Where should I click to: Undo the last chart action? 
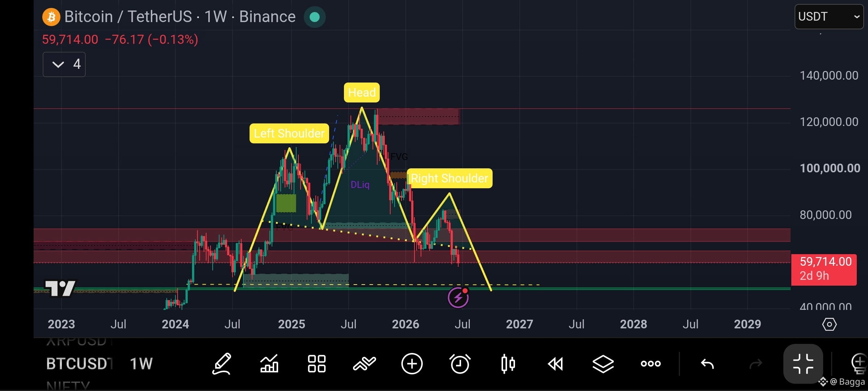(707, 363)
